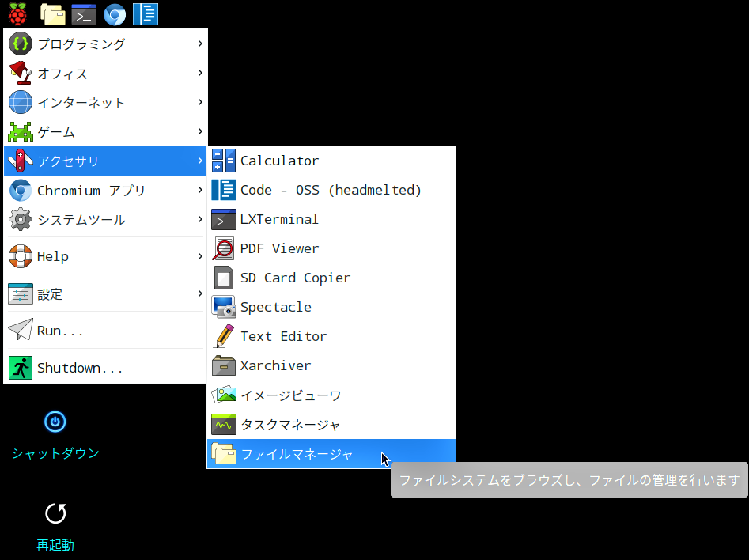Select LXTerminal menu entry
The image size is (749, 560).
click(x=331, y=219)
